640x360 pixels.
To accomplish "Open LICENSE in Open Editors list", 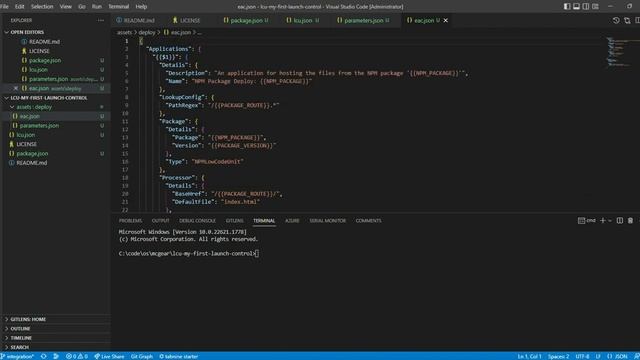I will 56,51.
